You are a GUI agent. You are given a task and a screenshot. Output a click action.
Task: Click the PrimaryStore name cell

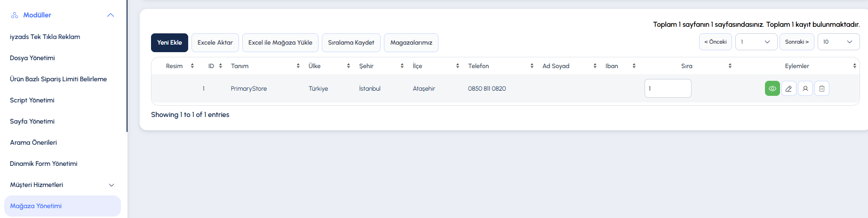pos(249,88)
